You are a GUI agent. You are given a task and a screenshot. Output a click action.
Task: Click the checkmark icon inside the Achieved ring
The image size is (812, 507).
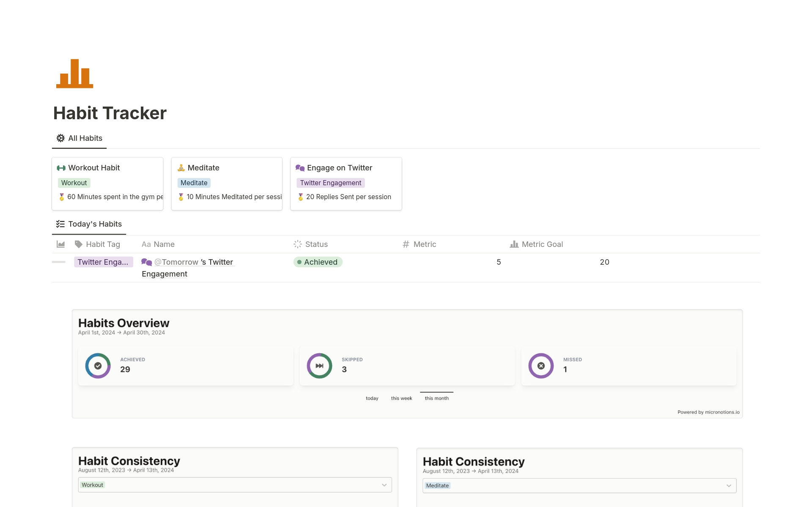click(x=98, y=365)
